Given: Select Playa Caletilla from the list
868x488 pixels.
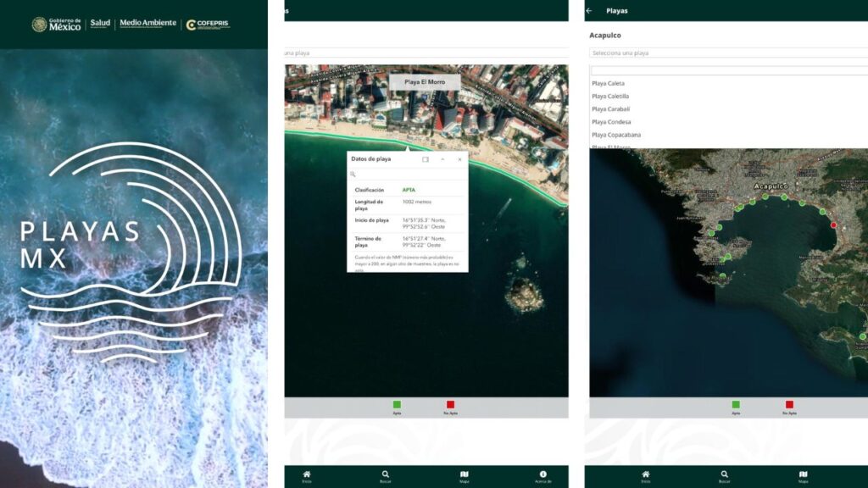Looking at the screenshot, I should [x=610, y=97].
